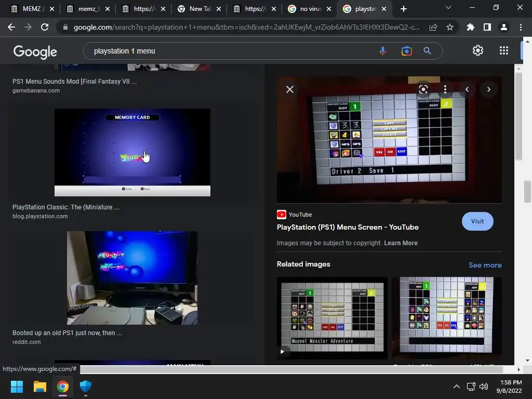Open more options on image preview
Viewport: 532px width, 399px height.
click(x=445, y=89)
